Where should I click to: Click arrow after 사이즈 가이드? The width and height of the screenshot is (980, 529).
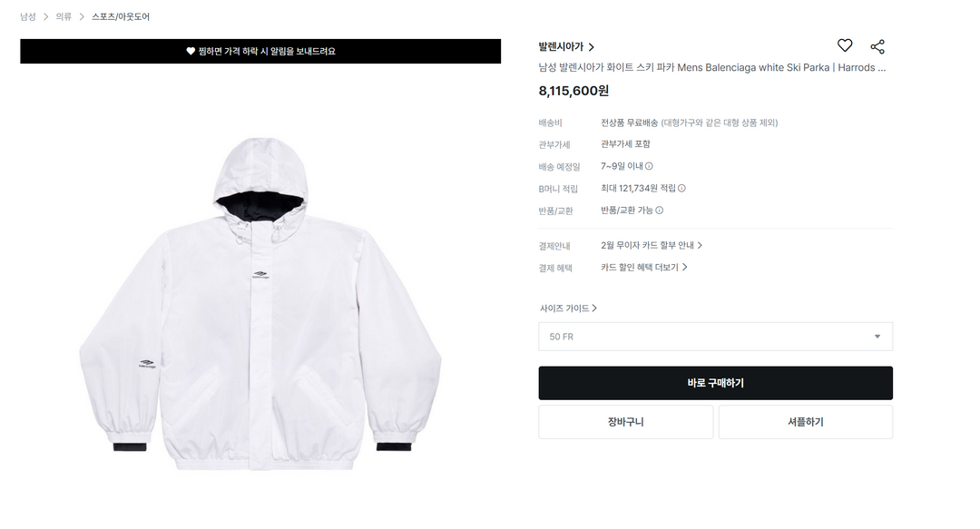[x=594, y=309]
